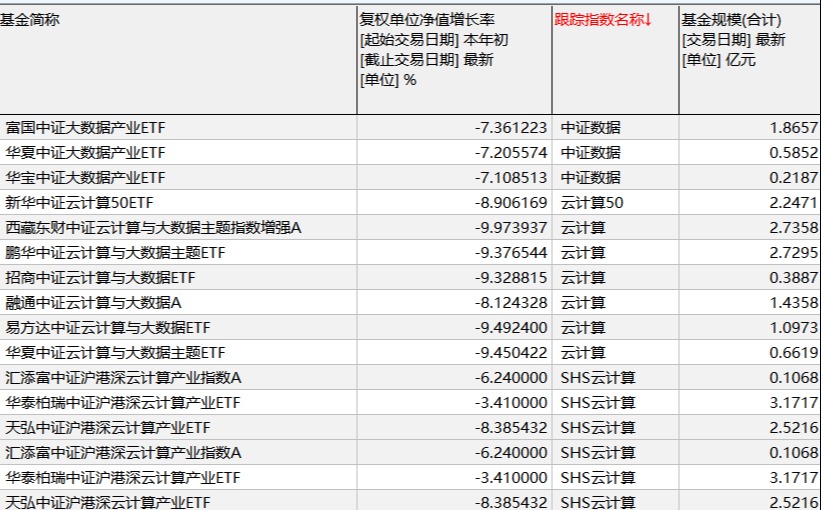Select 中证数据 in the 富国中证大数据产业ETF row
821x510 pixels.
[591, 128]
